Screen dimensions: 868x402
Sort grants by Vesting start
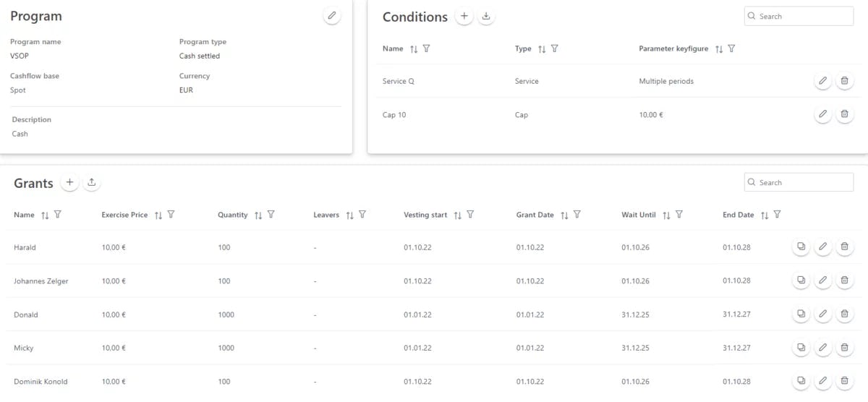[x=458, y=215]
